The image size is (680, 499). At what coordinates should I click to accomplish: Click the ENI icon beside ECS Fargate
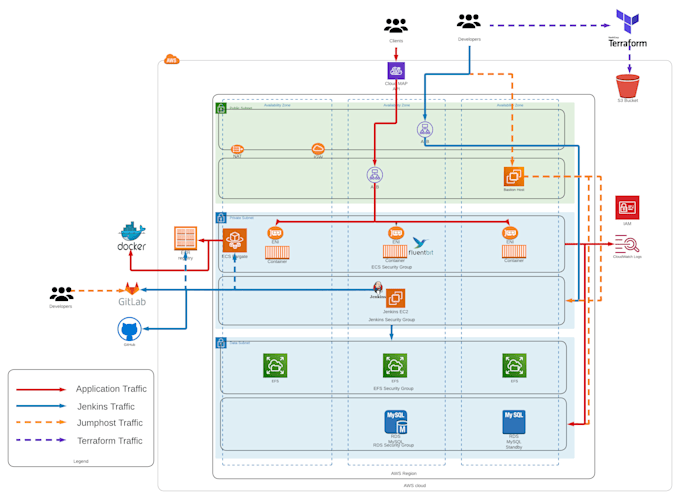coord(275,233)
